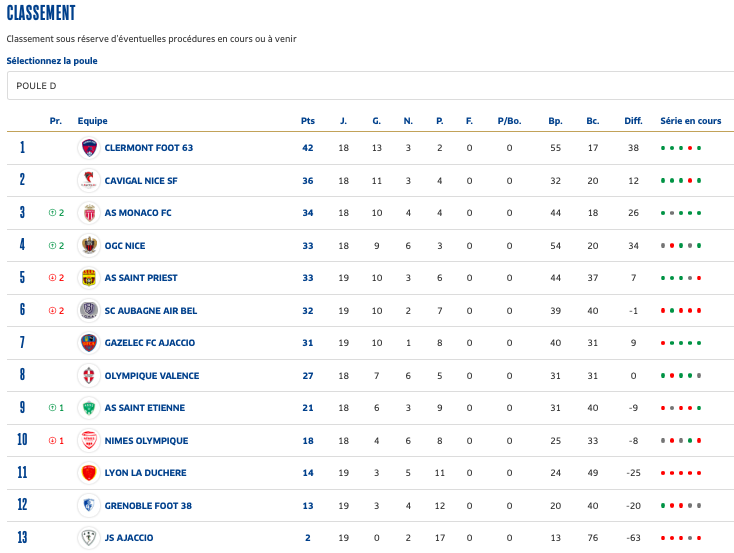Click the Pts column header

pyautogui.click(x=307, y=121)
